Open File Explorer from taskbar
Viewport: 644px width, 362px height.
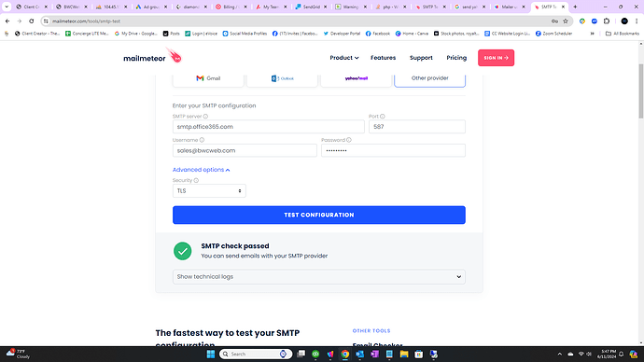point(404,355)
